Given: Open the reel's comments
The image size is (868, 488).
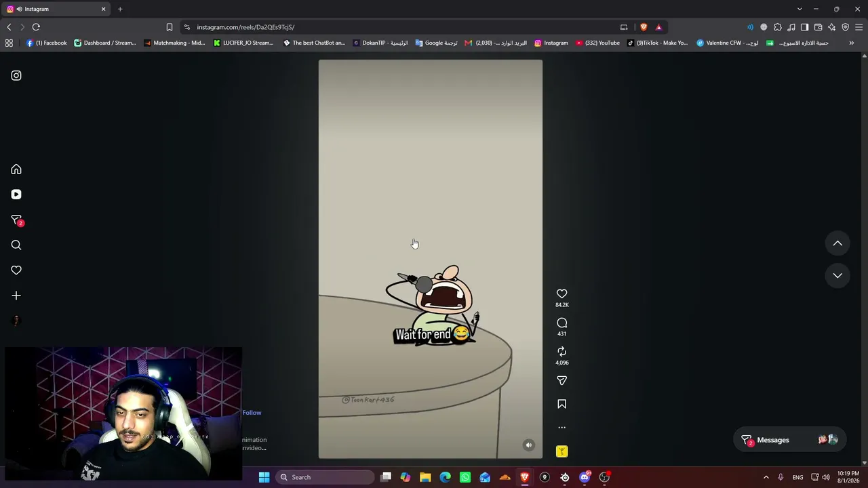Looking at the screenshot, I should [561, 323].
